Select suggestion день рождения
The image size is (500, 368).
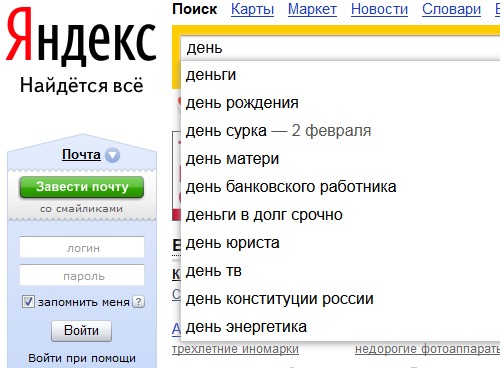pos(340,103)
